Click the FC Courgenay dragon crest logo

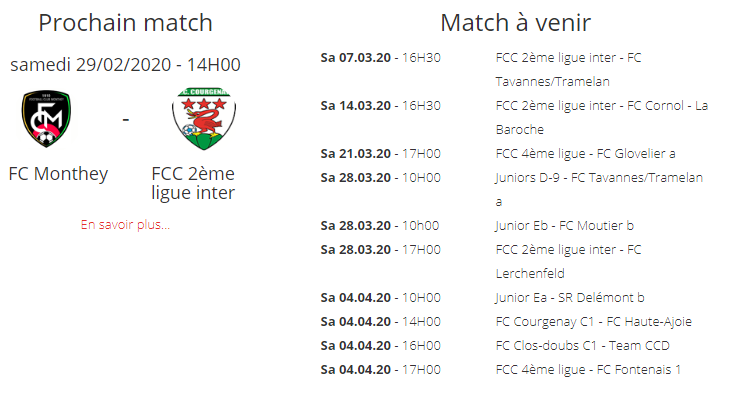click(204, 118)
